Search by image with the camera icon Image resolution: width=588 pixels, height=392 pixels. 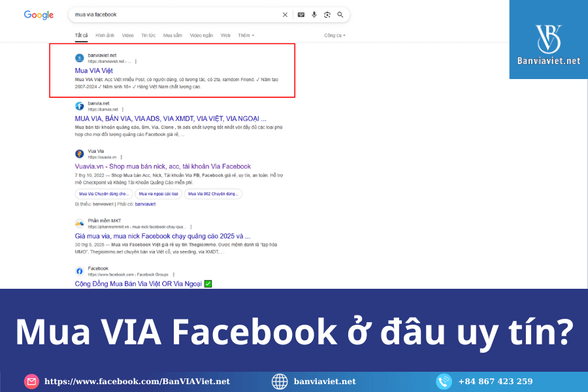[327, 14]
